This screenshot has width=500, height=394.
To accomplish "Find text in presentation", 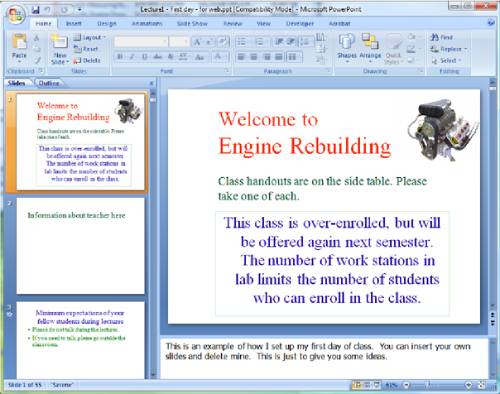I will click(441, 37).
